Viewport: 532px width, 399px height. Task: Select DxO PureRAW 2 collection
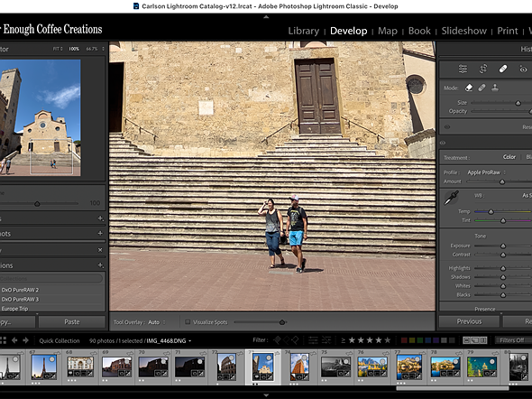pyautogui.click(x=20, y=290)
